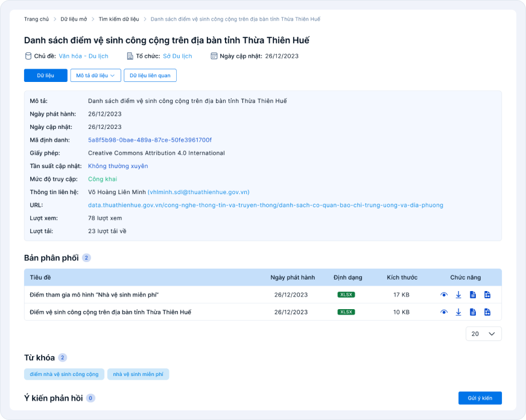The height and width of the screenshot is (420, 526).
Task: Preview the 10 KB distribution with eye icon
Action: (x=444, y=312)
